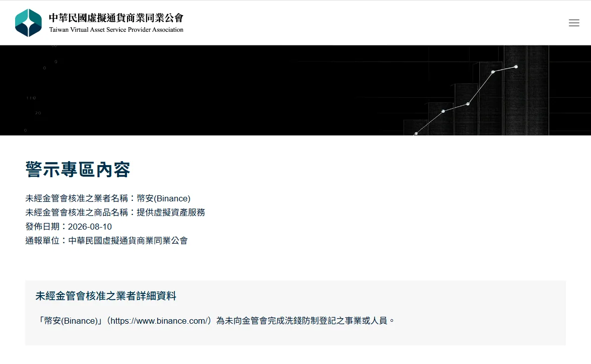Screen dimensions: 591x364
Task: Click the association hexagon logo
Action: [28, 23]
